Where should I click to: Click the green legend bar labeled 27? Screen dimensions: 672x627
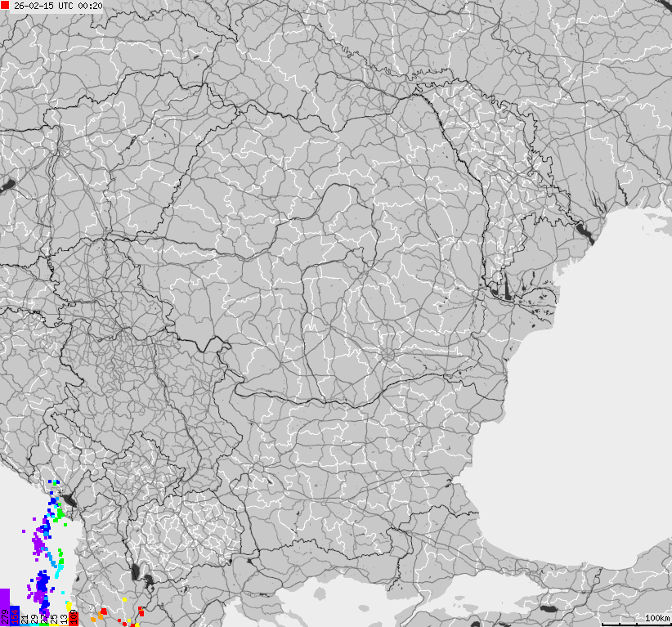(45, 625)
